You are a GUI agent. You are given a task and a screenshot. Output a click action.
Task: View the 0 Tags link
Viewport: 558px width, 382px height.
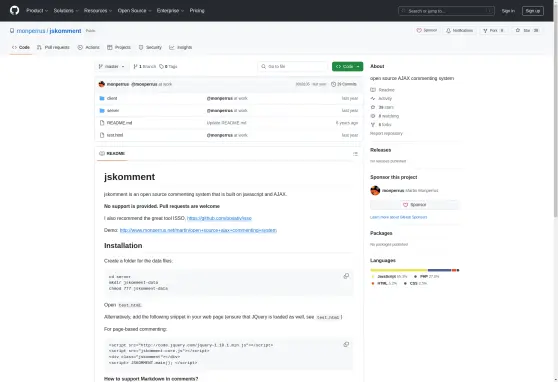click(x=168, y=67)
